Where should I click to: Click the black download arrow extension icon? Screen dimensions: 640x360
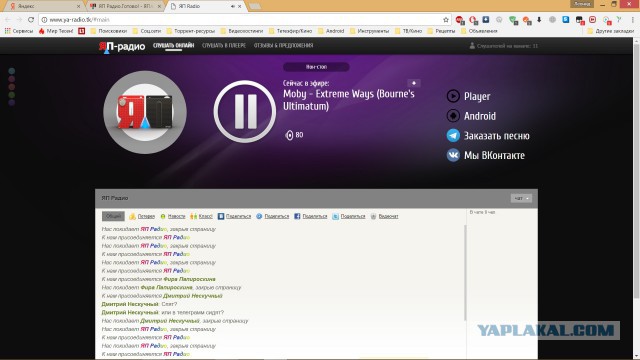pos(539,20)
